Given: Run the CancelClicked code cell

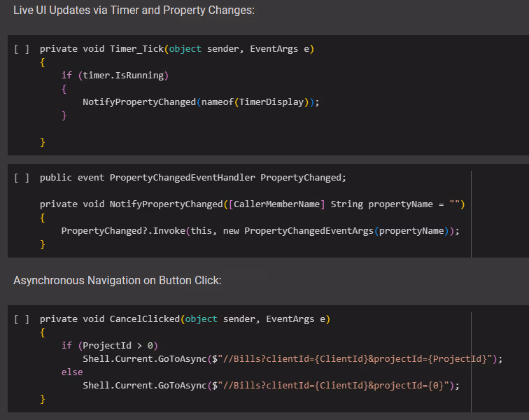Looking at the screenshot, I should click(x=22, y=319).
